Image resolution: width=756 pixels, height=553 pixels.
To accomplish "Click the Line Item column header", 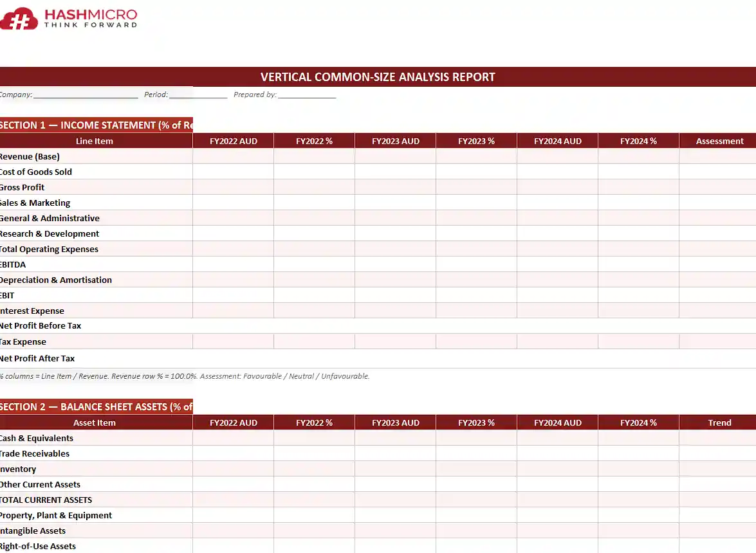I will pyautogui.click(x=95, y=141).
